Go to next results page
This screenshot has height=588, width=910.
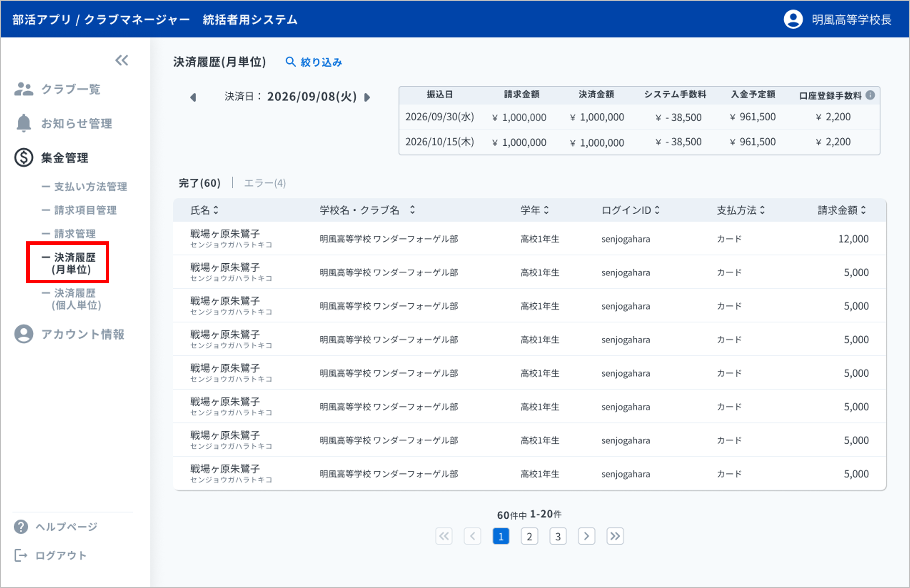[x=586, y=536]
